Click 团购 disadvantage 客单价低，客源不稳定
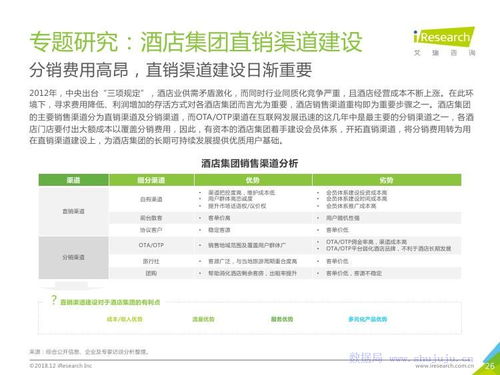The image size is (500, 375). click(x=354, y=273)
